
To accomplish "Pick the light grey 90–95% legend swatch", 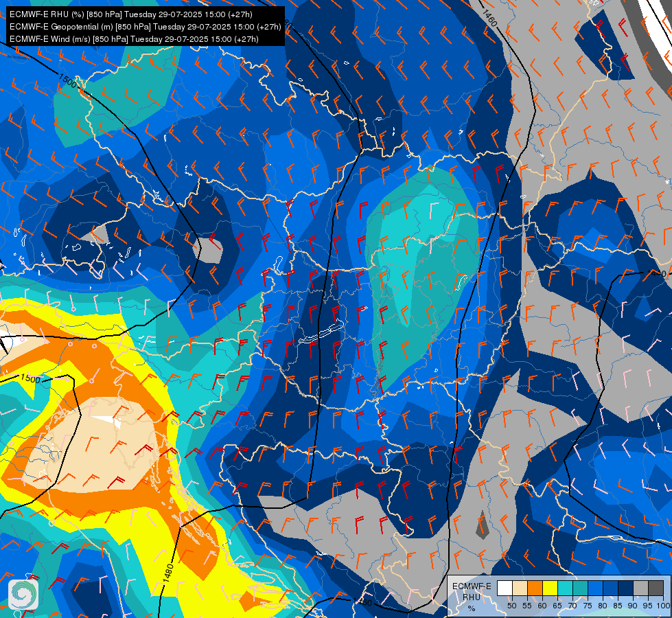I will (x=640, y=588).
